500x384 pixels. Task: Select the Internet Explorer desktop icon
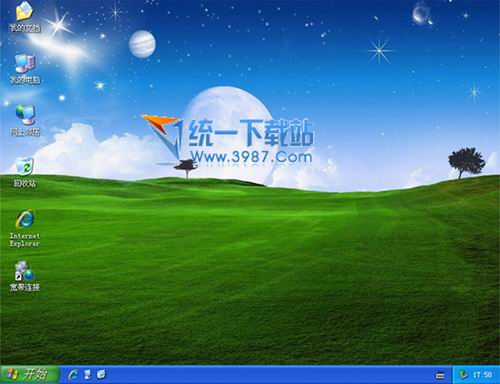click(x=25, y=219)
